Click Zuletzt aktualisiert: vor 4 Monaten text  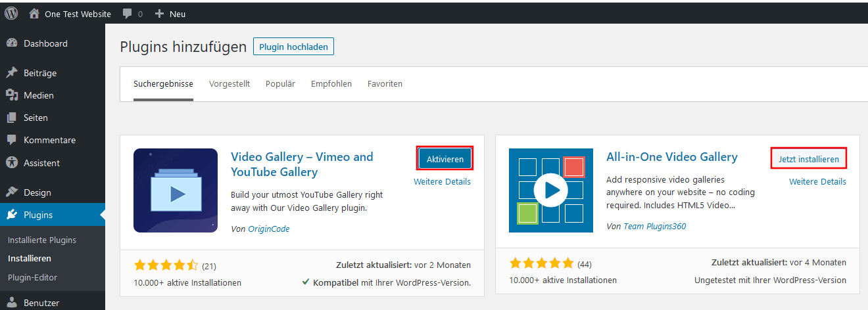point(779,262)
